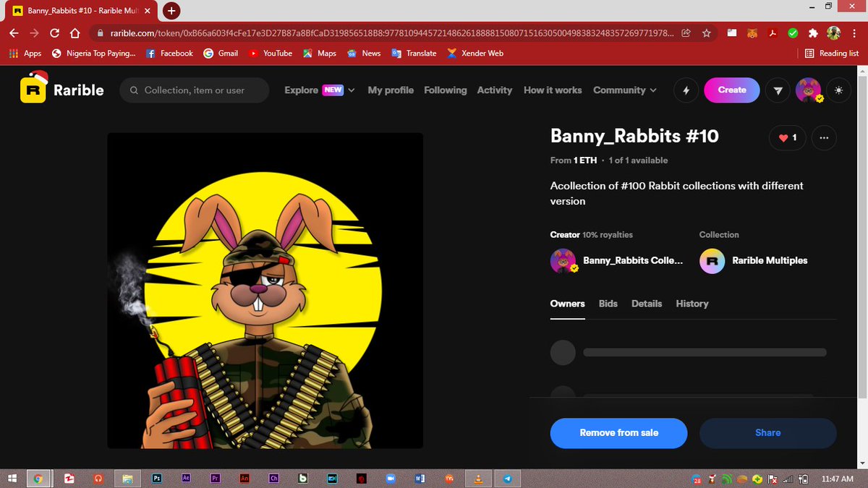Click the Create button
Image resolution: width=868 pixels, height=488 pixels.
pyautogui.click(x=732, y=90)
